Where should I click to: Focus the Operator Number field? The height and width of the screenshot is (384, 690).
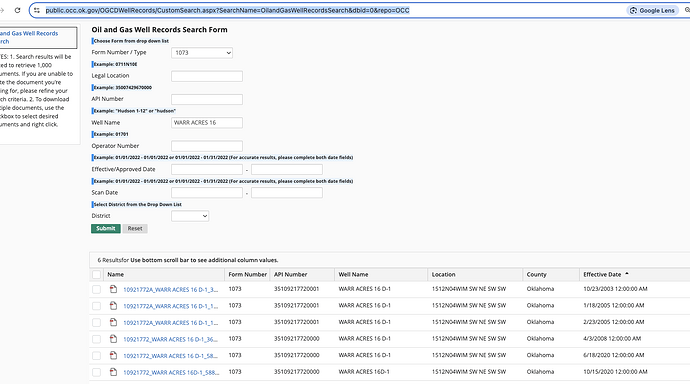(207, 146)
